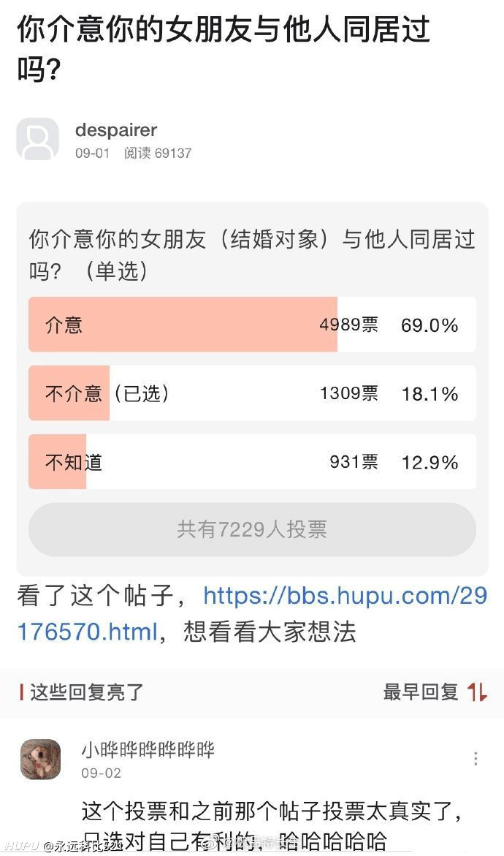Select the 不知道 poll option
504x856 pixels.
(x=252, y=462)
